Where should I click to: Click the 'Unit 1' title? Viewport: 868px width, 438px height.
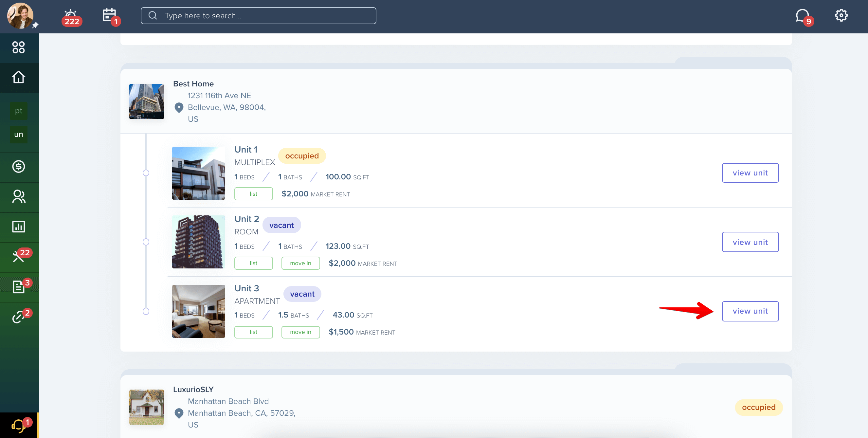click(x=246, y=149)
